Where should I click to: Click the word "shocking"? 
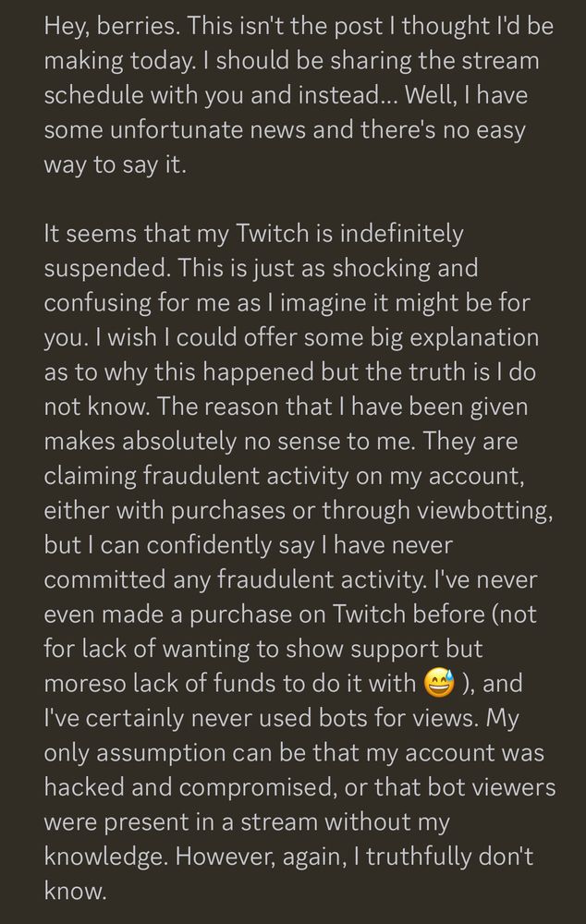pos(382,268)
